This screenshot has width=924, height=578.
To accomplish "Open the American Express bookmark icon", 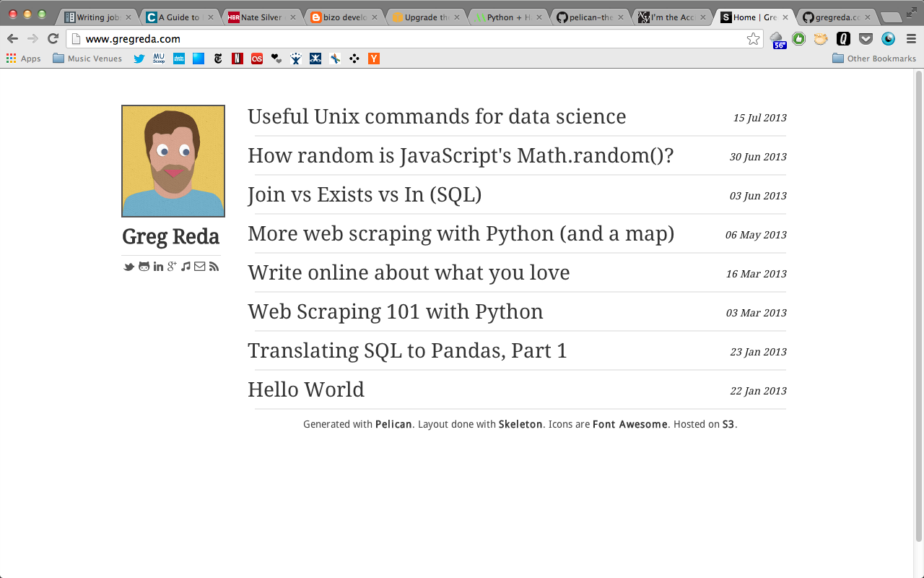I will click(179, 59).
